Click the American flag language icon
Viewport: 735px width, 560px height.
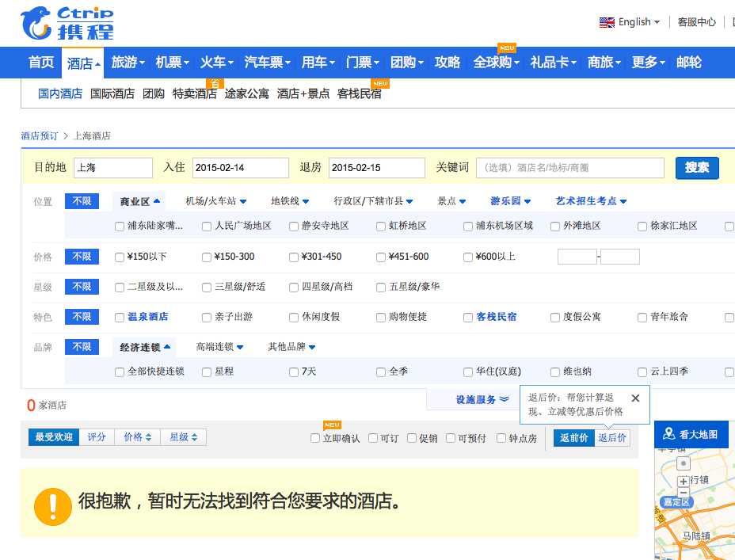pyautogui.click(x=607, y=21)
